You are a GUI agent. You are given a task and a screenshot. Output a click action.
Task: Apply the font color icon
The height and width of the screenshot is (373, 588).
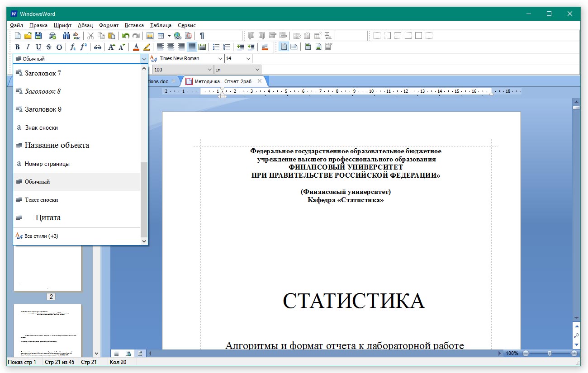point(136,47)
